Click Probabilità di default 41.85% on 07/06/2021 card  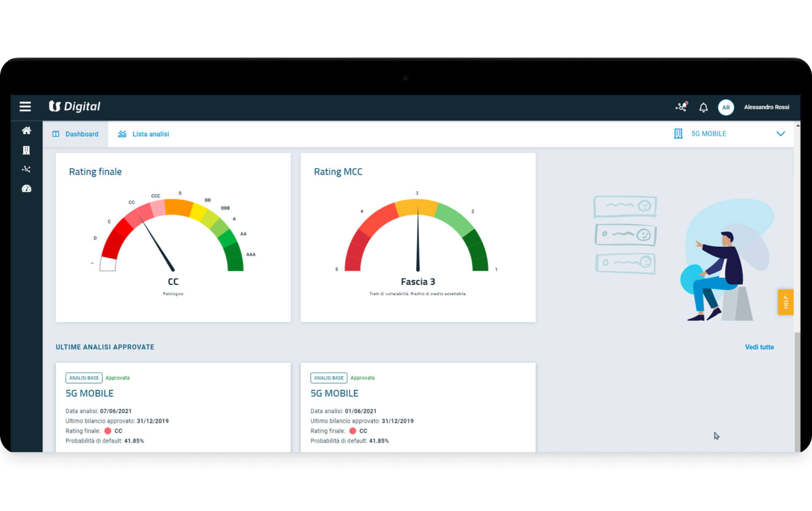pos(105,441)
